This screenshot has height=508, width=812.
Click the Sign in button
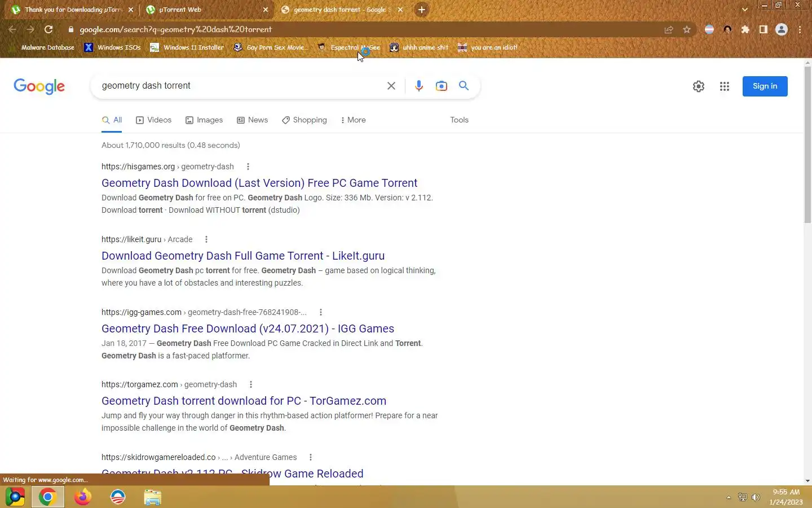pos(765,86)
